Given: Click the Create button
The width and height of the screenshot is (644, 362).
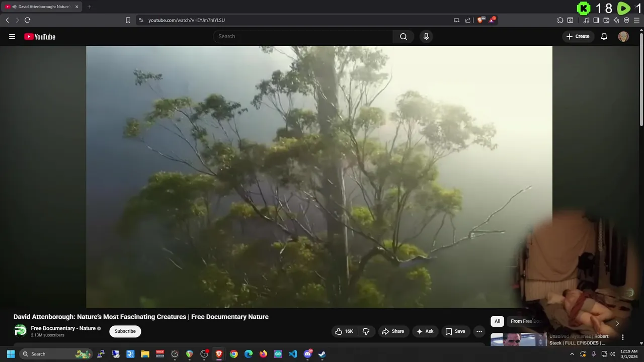Looking at the screenshot, I should pyautogui.click(x=578, y=36).
